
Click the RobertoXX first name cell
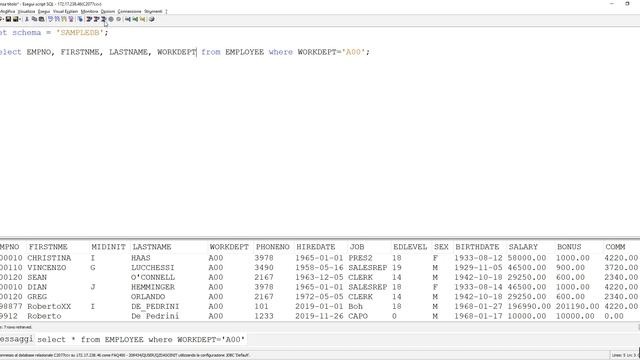click(x=49, y=306)
